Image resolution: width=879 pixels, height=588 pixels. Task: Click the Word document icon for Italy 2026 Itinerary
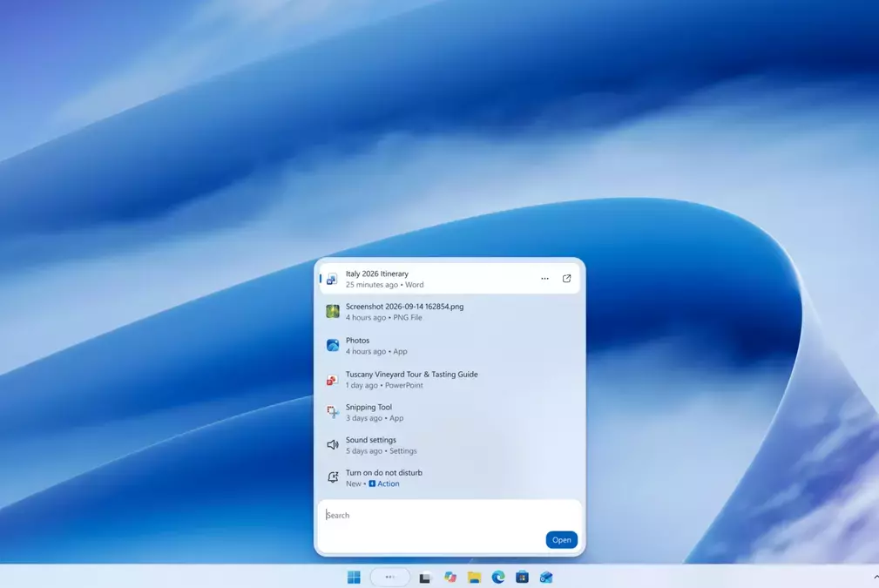click(x=333, y=279)
